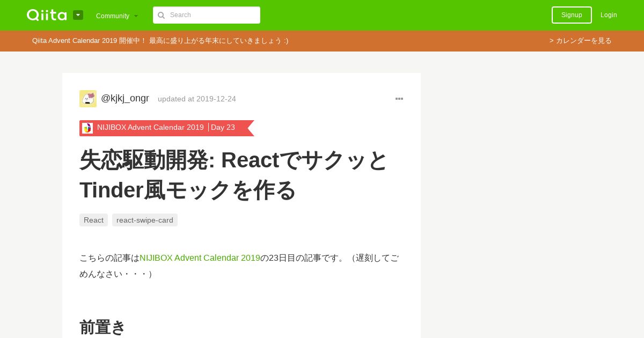Click the magnifier icon in search box
The image size is (644, 338).
[x=161, y=15]
